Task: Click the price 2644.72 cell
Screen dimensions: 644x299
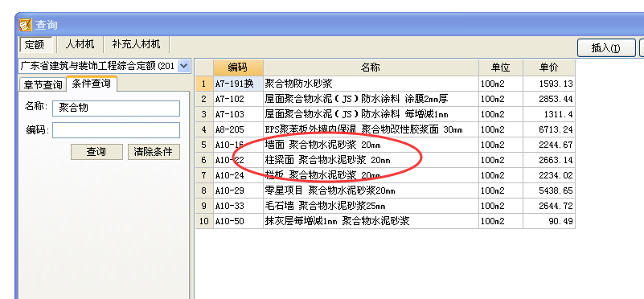Action: 548,206
